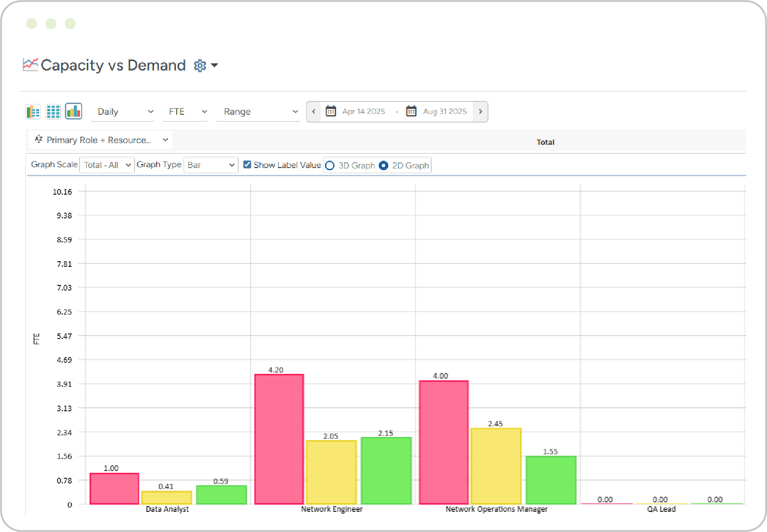Click the Network Operations Manager axis label
Viewport: 767px width, 532px height.
[x=497, y=509]
